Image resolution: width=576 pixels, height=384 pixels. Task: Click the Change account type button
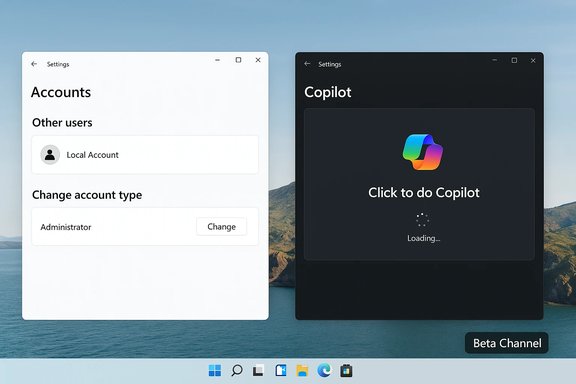[221, 227]
